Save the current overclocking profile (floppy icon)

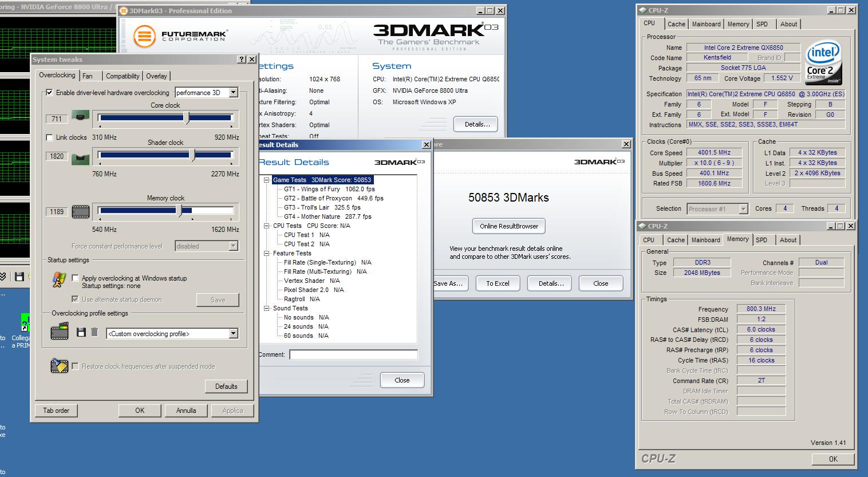pos(81,333)
